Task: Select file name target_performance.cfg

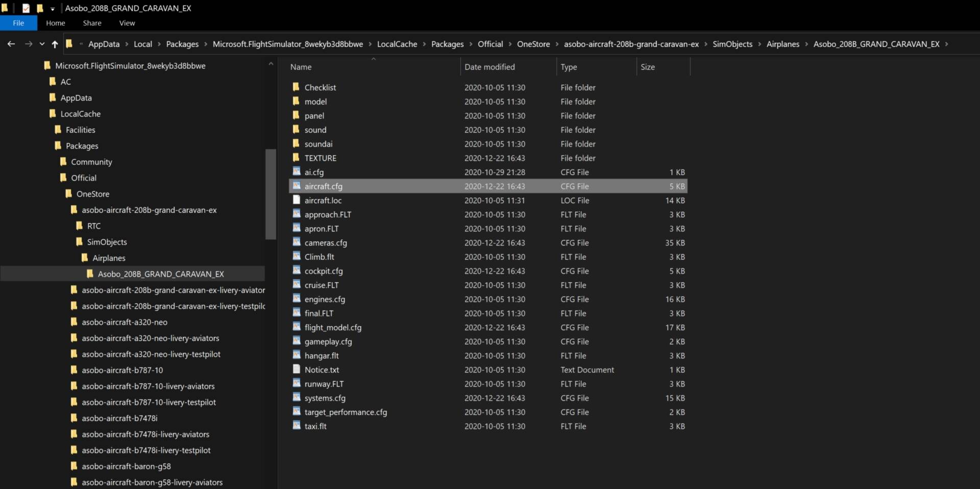Action: click(346, 412)
